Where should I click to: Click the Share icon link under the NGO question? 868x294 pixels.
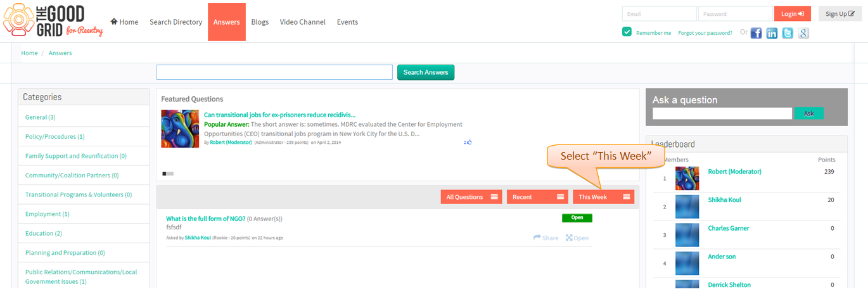coord(546,238)
